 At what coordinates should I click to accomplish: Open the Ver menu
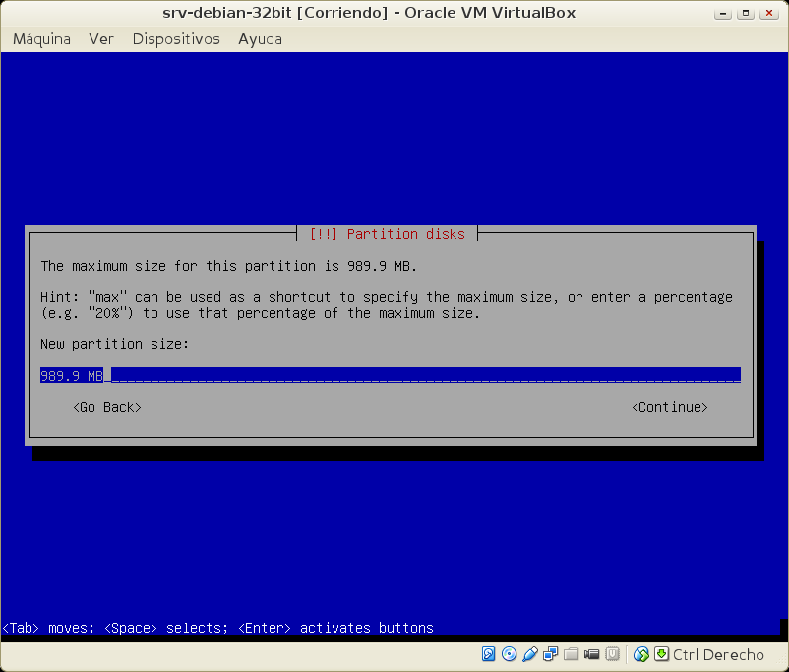pos(101,39)
